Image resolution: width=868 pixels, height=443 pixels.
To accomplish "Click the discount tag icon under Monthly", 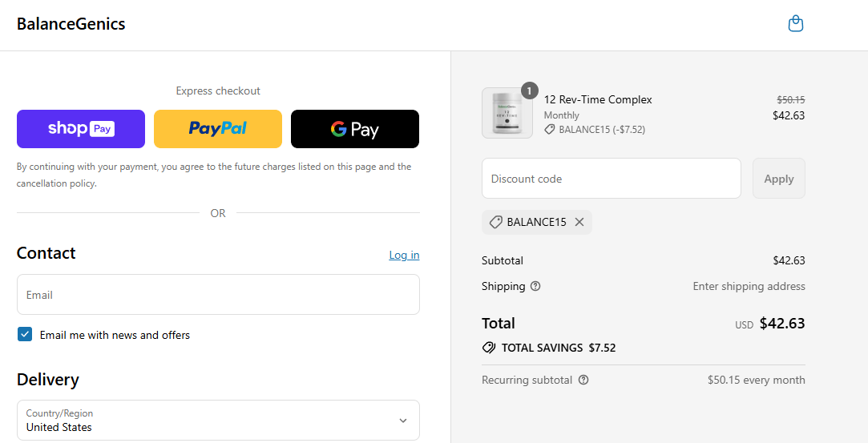I will 549,130.
